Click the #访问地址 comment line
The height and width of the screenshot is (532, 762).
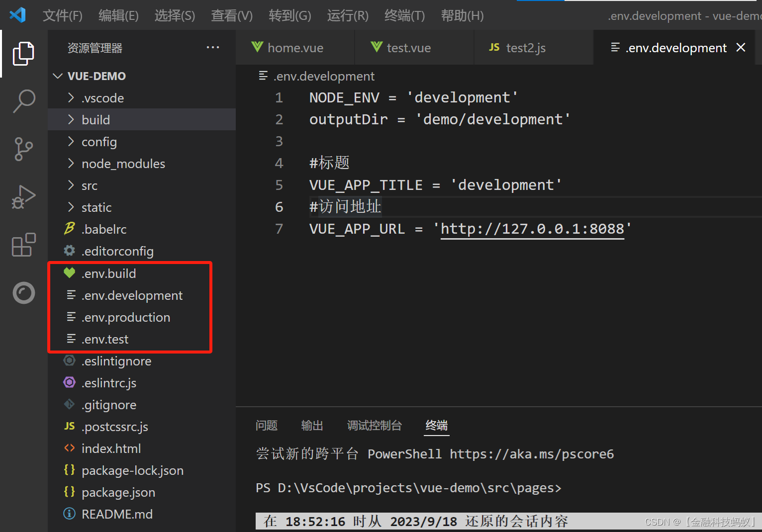[345, 207]
